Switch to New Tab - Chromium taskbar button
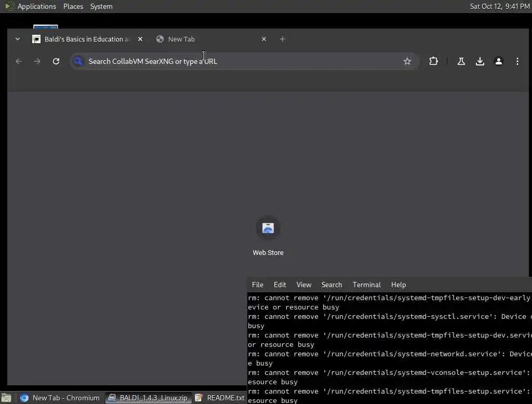Image resolution: width=532 pixels, height=404 pixels. (60, 398)
